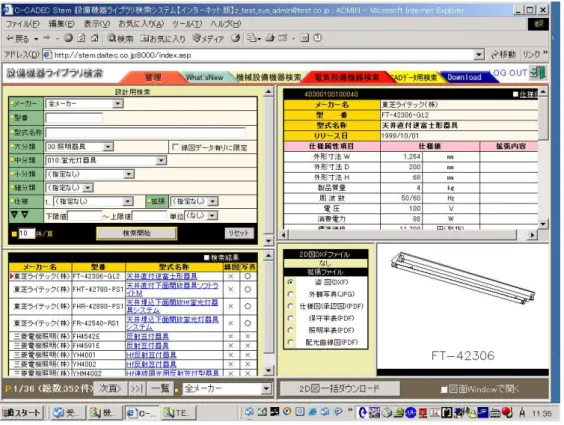Expand the bottom 全メーカー filter dropdown
Screen dimensions: 564x425
coord(266,388)
